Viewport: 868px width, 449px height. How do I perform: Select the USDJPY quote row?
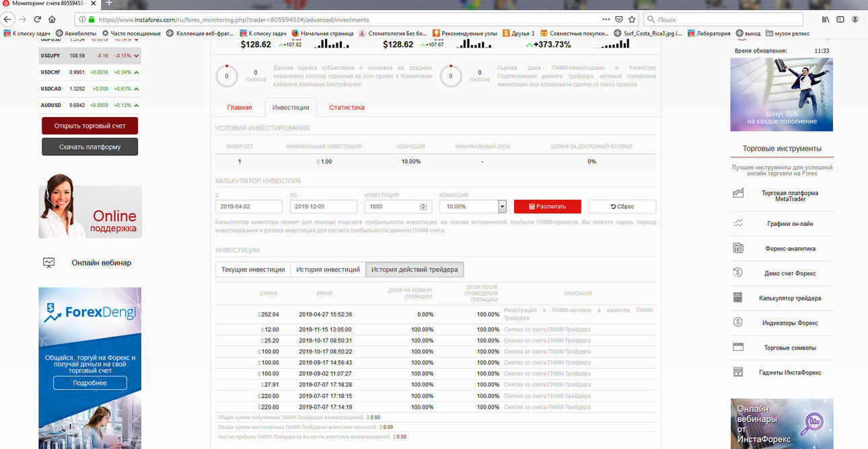[x=89, y=55]
